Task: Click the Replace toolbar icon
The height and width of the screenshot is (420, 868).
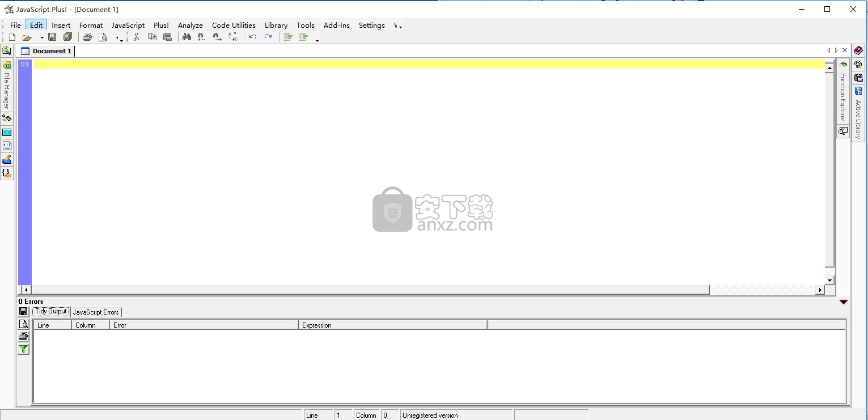Action: pyautogui.click(x=232, y=37)
